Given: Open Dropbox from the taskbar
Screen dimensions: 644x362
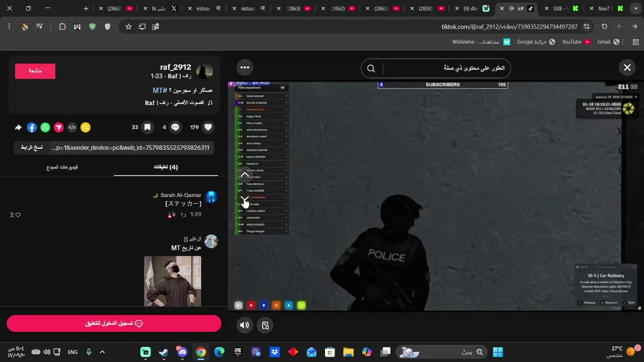Looking at the screenshot, I should pyautogui.click(x=275, y=352).
